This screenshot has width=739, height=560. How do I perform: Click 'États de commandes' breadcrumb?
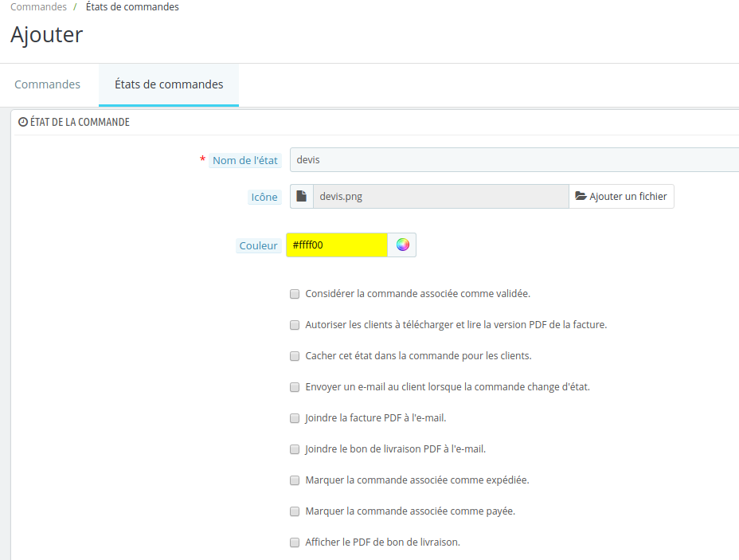point(132,6)
